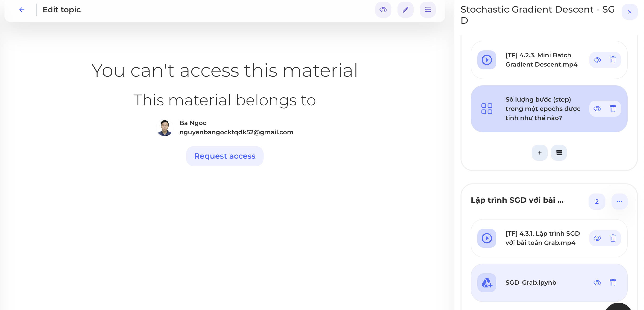Click the pencil edit icon in header
The image size is (644, 310).
(x=405, y=10)
